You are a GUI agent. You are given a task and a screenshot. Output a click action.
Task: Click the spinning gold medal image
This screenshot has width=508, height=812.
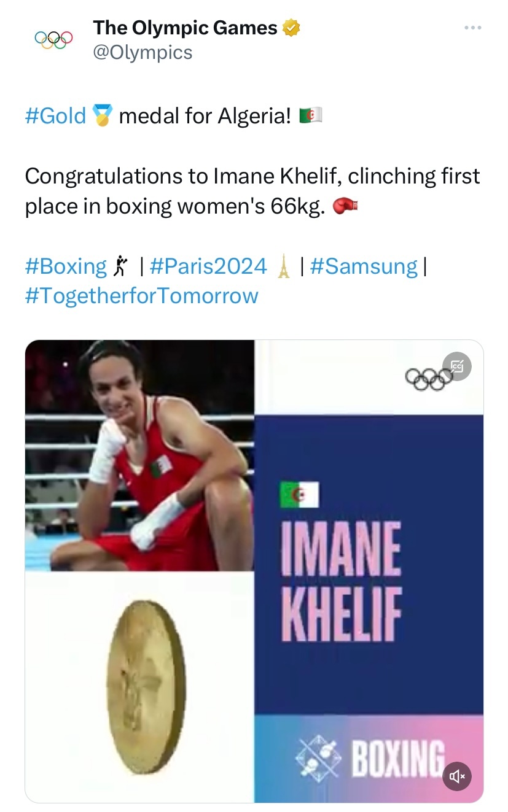click(x=146, y=687)
